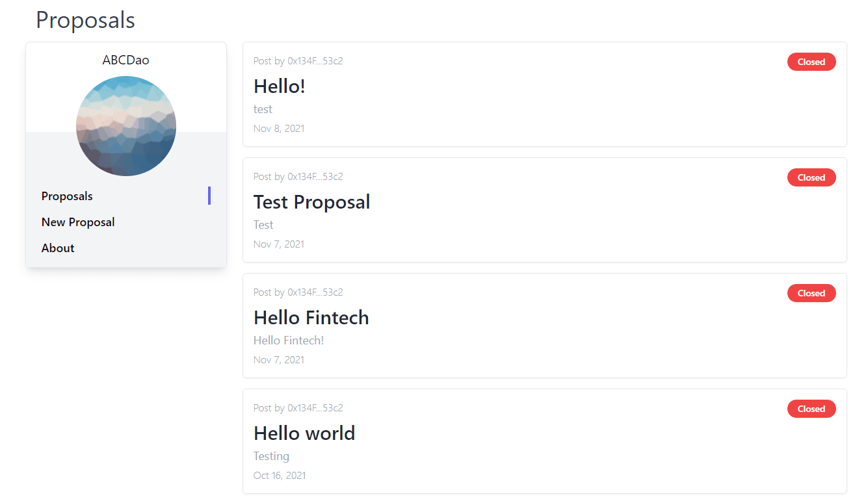Click Closed badge on Hello world proposal
Screen dimensions: 868x501
tap(811, 409)
